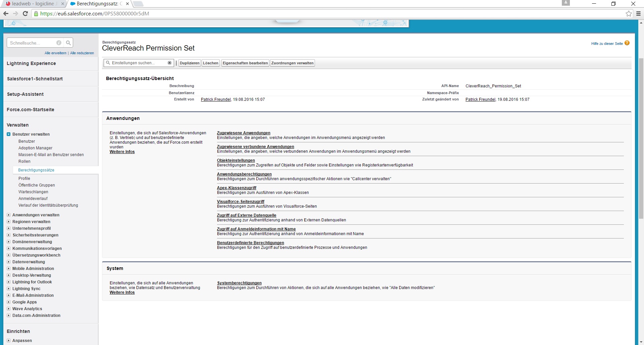This screenshot has height=345, width=644.
Task: Open Benutzer in the sidebar
Action: coord(26,141)
